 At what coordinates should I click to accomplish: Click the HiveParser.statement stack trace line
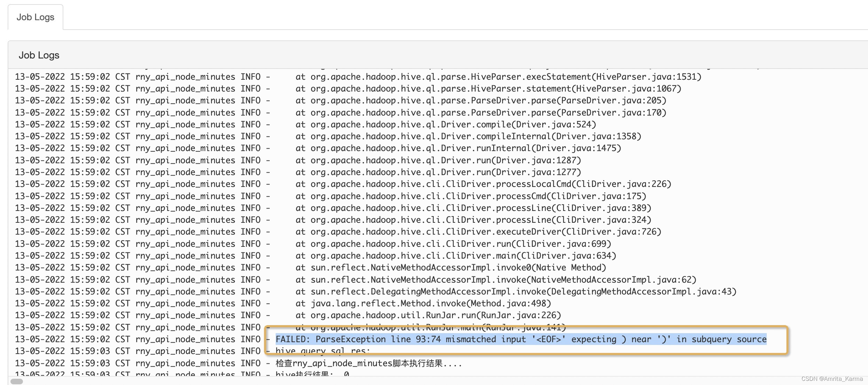(x=488, y=89)
